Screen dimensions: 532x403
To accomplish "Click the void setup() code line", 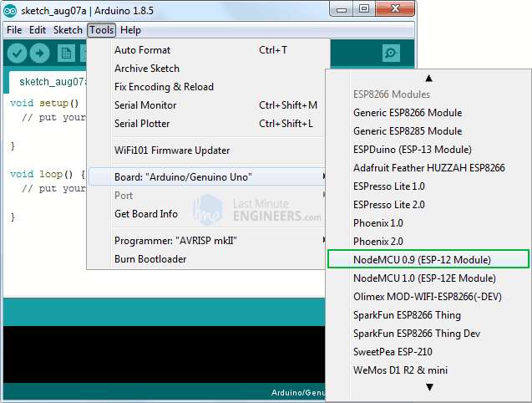I will pyautogui.click(x=44, y=103).
